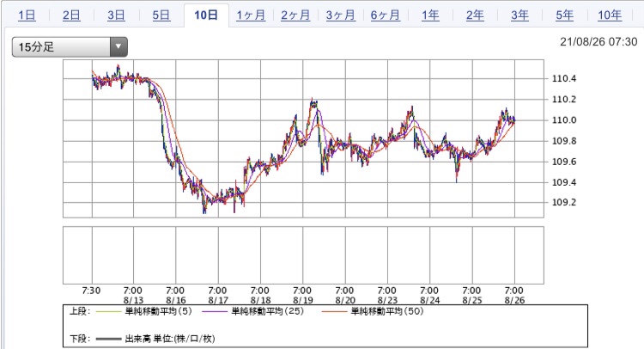Open the 15分足 interval dropdown
This screenshot has width=644, height=349.
[x=70, y=47]
